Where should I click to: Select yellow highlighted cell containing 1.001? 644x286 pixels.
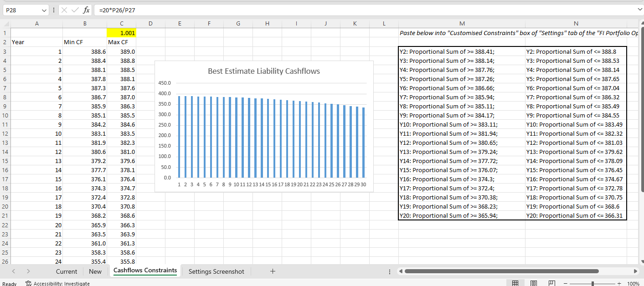pyautogui.click(x=121, y=33)
